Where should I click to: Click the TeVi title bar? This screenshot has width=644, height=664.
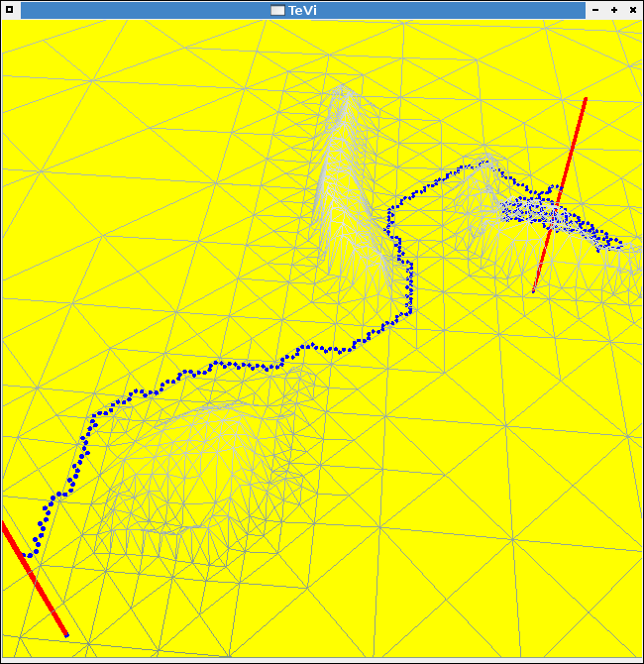click(303, 10)
